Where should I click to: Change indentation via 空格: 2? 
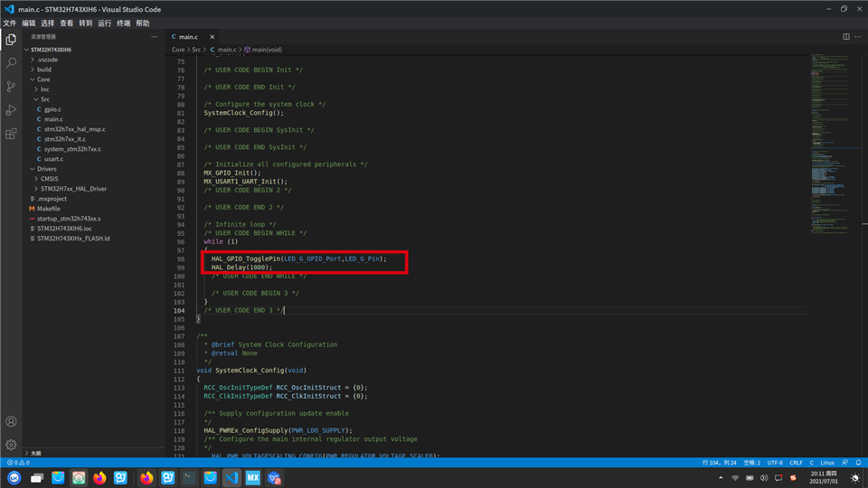click(x=751, y=463)
